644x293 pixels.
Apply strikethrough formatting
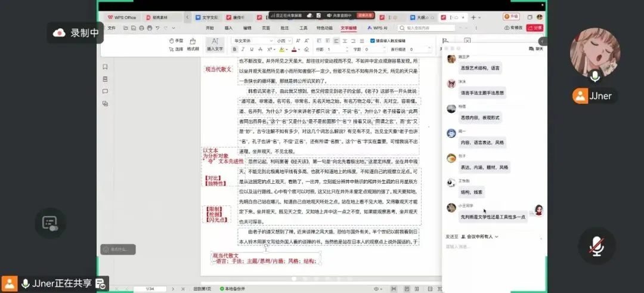click(259, 50)
